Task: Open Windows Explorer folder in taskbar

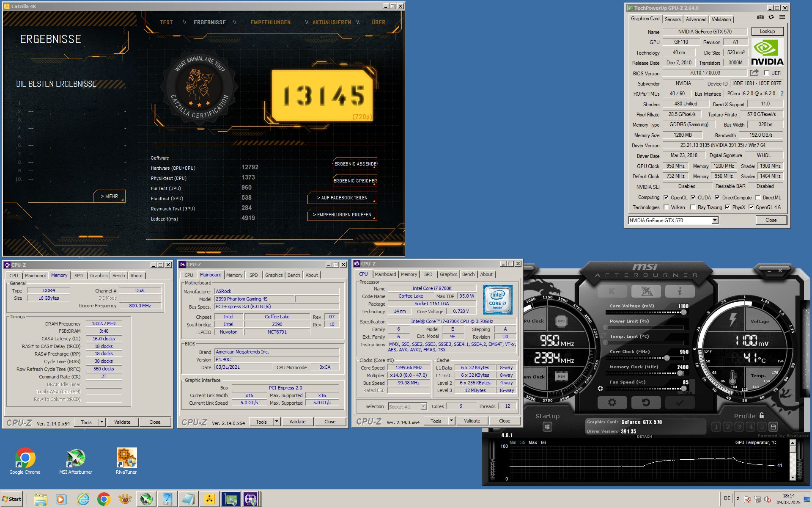Action: pos(41,499)
